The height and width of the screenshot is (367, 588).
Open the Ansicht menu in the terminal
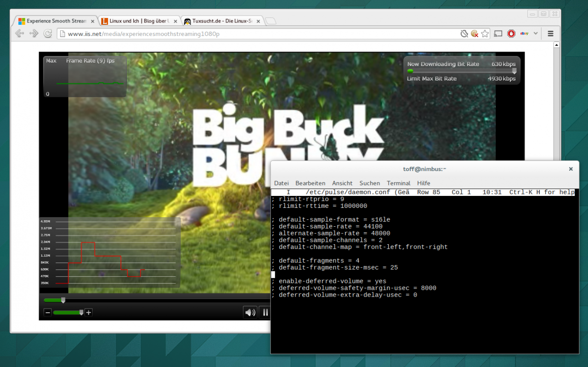pyautogui.click(x=342, y=183)
